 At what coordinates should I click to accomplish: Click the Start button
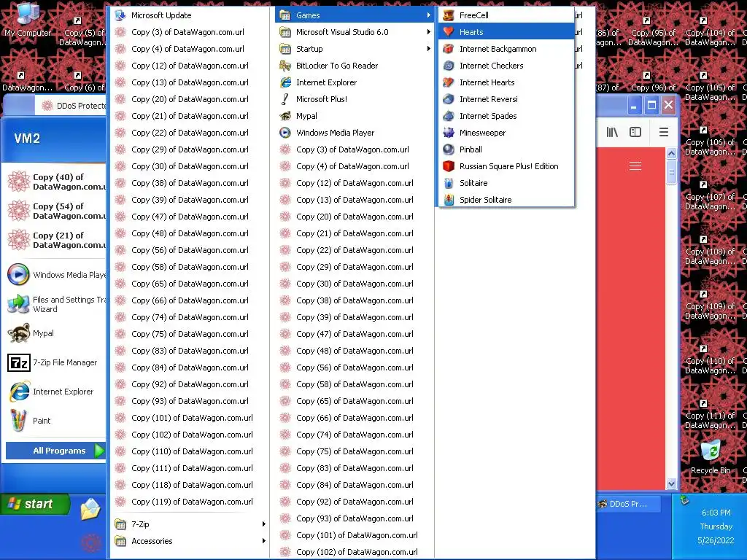[35, 504]
